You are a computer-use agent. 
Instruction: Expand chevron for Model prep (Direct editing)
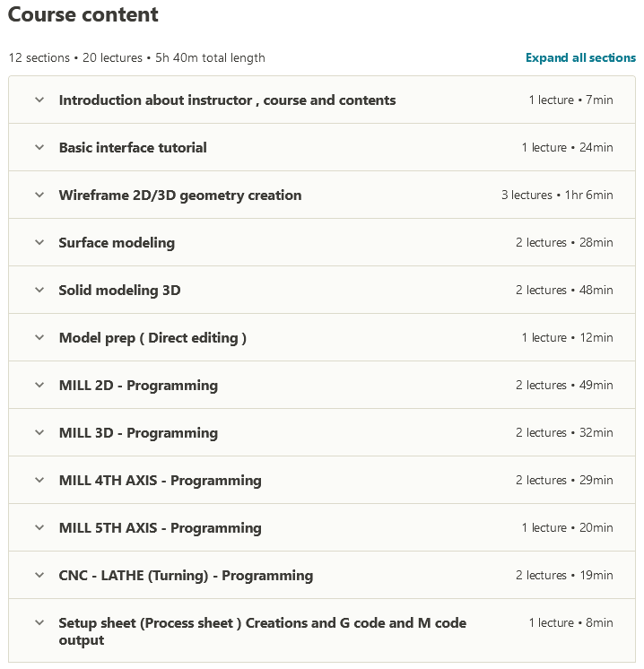pos(39,337)
